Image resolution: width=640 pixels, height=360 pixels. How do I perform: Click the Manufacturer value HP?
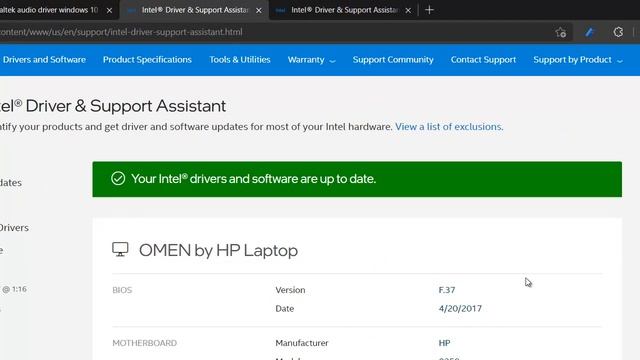(444, 343)
